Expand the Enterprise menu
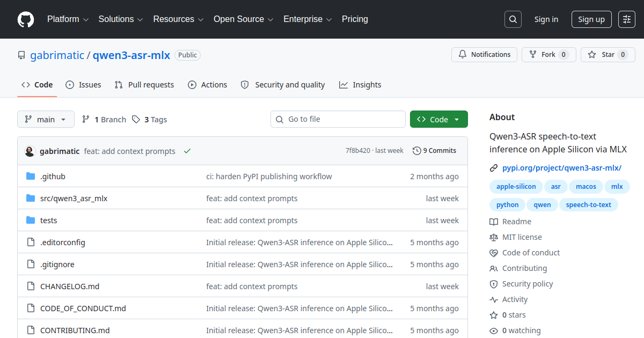This screenshot has height=338, width=644. (308, 19)
